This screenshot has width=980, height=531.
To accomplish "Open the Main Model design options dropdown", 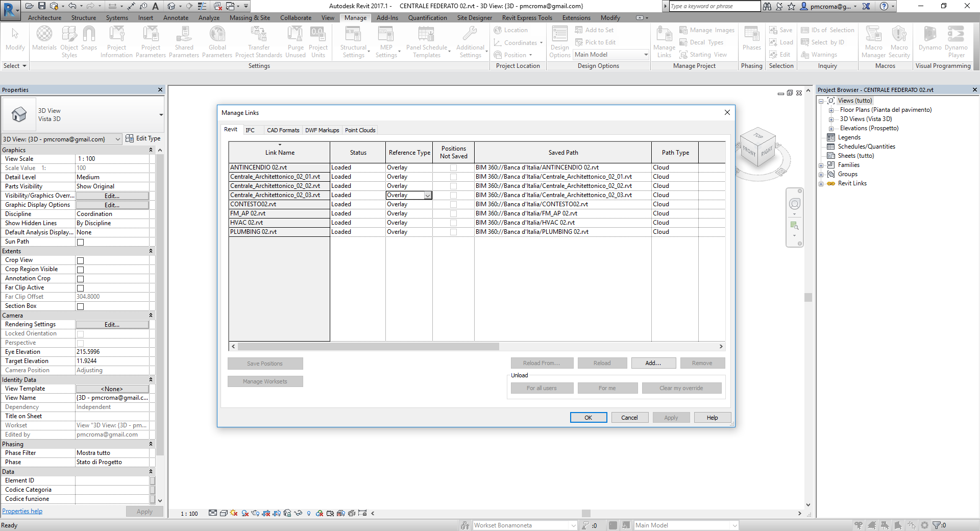I will pyautogui.click(x=645, y=55).
